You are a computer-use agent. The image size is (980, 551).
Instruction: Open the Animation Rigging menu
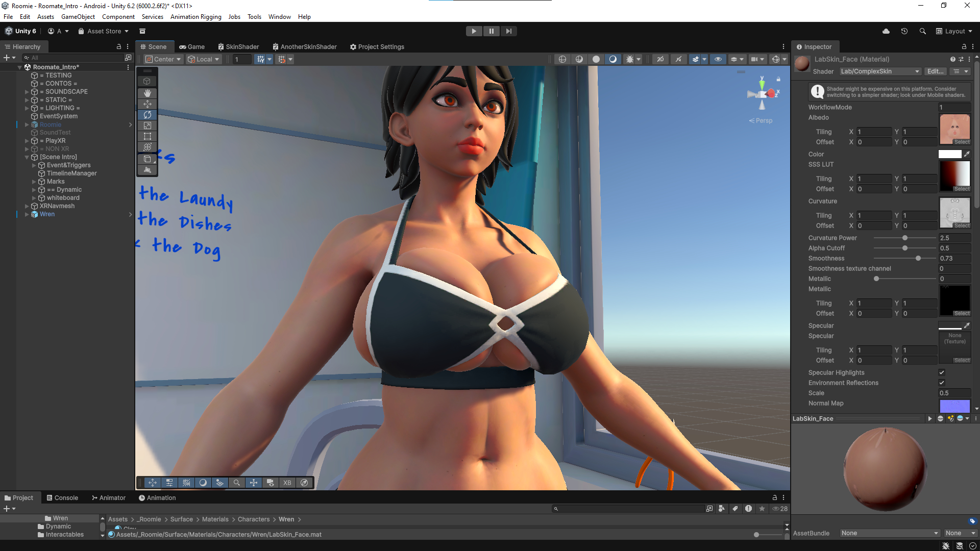coord(195,17)
